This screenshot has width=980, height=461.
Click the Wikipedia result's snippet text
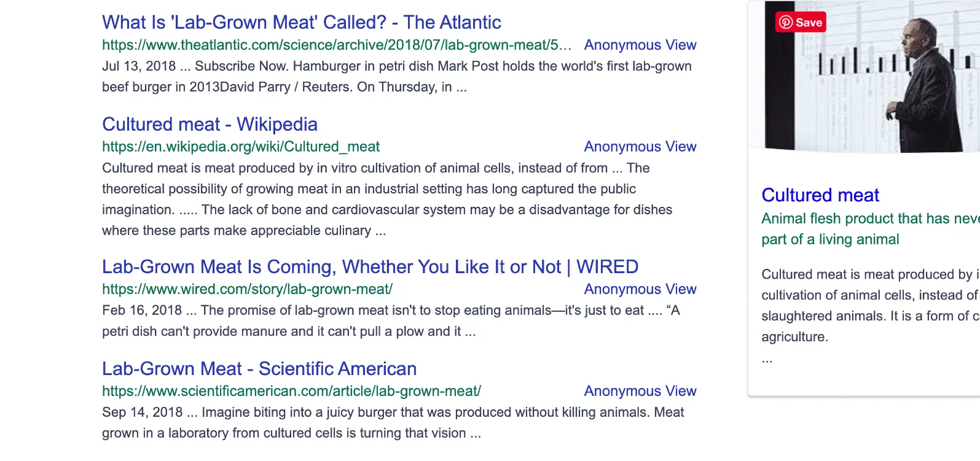pos(387,200)
